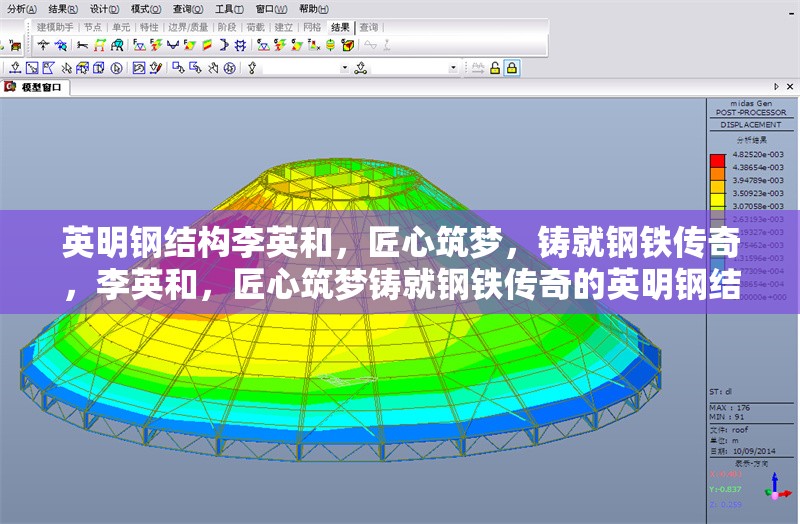
Task: Click the node icon left of second combo box
Action: [360, 68]
